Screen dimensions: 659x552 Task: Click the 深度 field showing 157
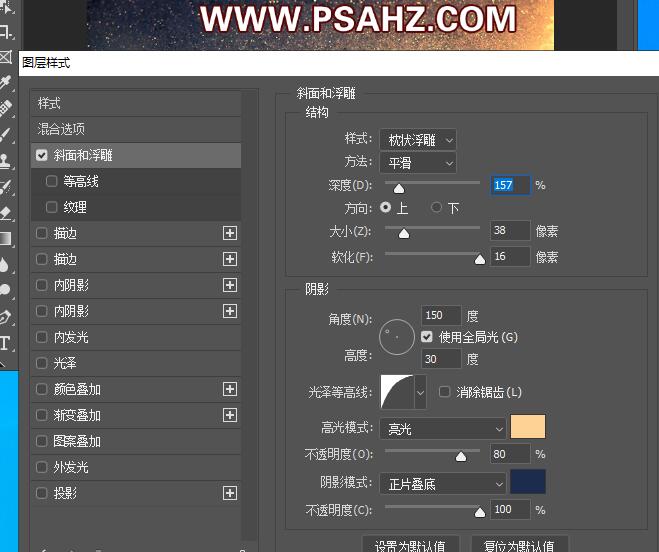click(510, 185)
